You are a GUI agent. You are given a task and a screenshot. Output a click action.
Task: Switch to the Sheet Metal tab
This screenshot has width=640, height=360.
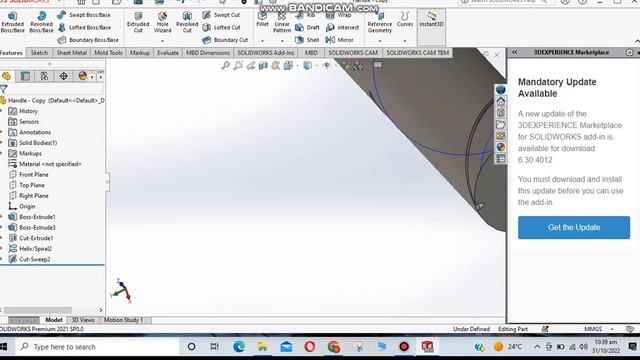(x=71, y=53)
